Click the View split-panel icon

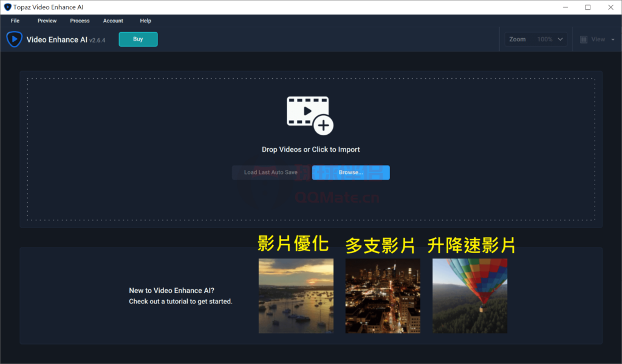(584, 39)
